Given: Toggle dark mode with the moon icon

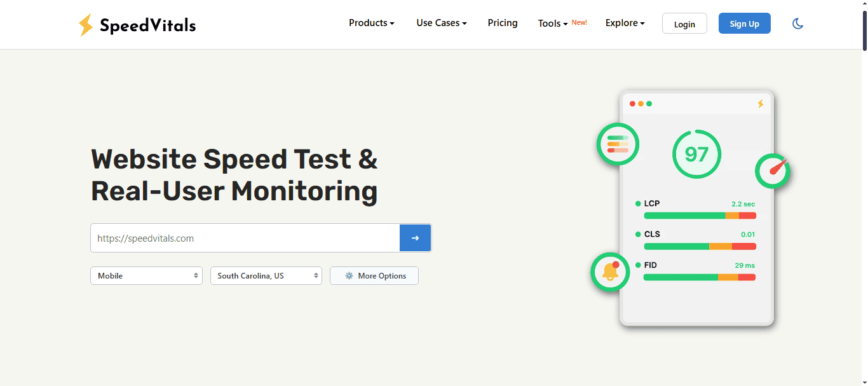Looking at the screenshot, I should point(797,24).
